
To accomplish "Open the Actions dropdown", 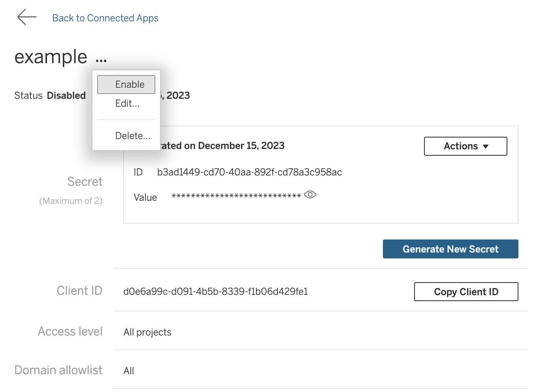I will click(465, 146).
